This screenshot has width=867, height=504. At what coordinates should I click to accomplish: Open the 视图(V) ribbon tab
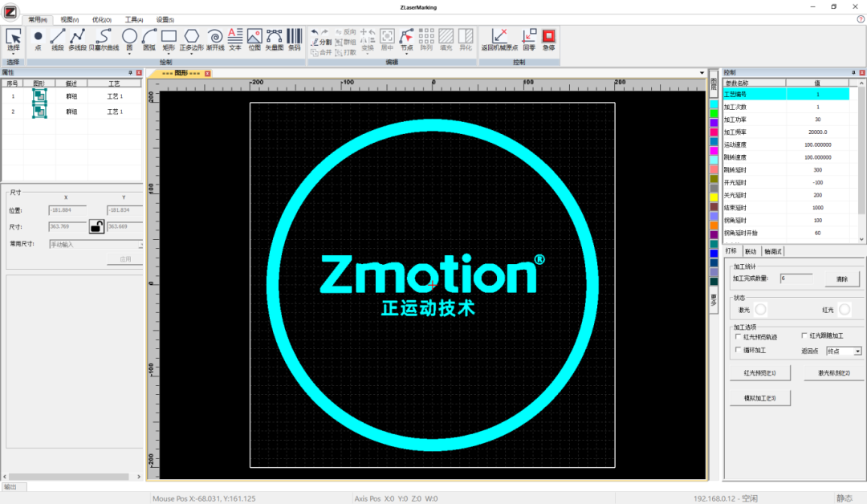click(70, 20)
